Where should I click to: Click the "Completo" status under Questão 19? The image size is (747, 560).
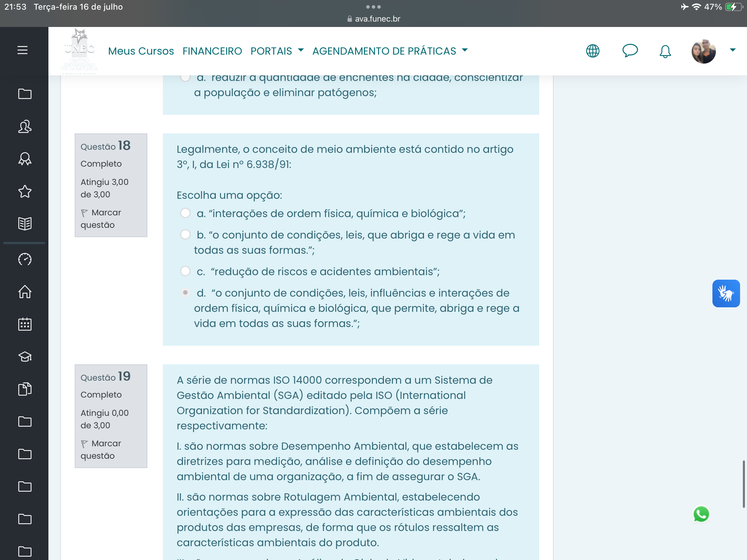pyautogui.click(x=101, y=395)
